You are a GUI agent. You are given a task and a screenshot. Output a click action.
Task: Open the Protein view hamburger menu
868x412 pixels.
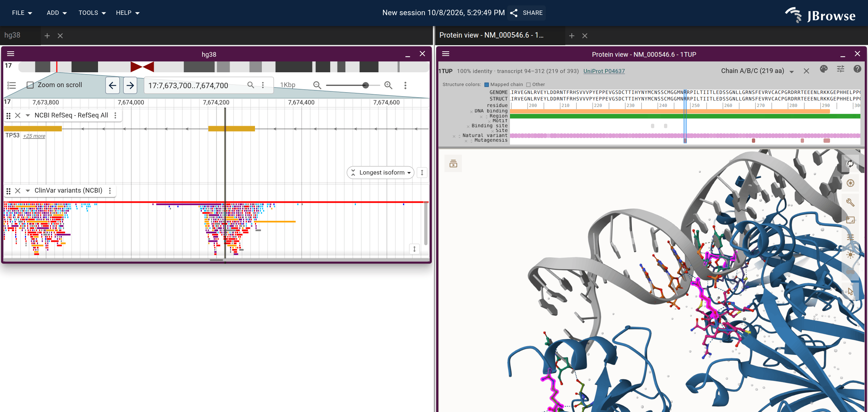pyautogui.click(x=446, y=54)
